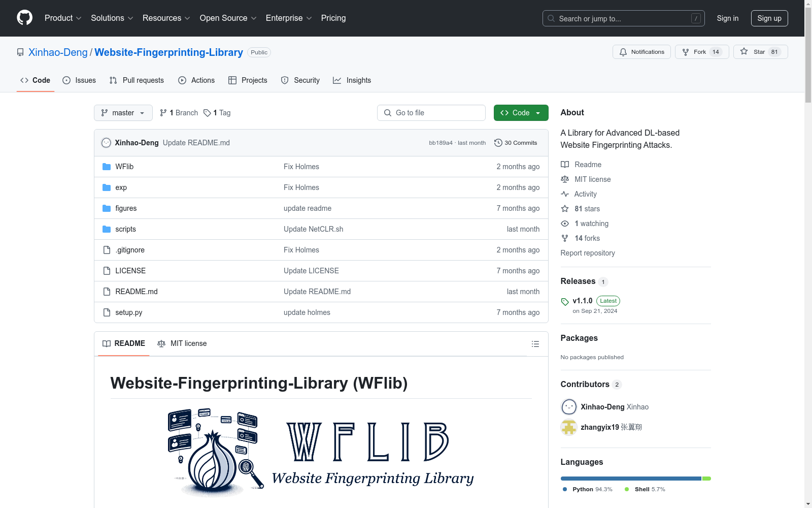Open the exp folder icon
This screenshot has width=812, height=508.
coord(107,187)
